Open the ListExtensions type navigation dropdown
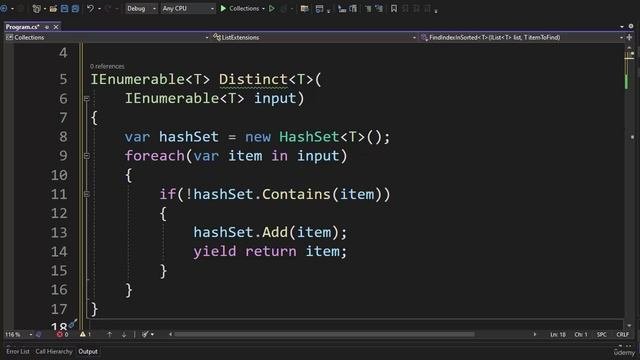The image size is (640, 360). click(313, 37)
